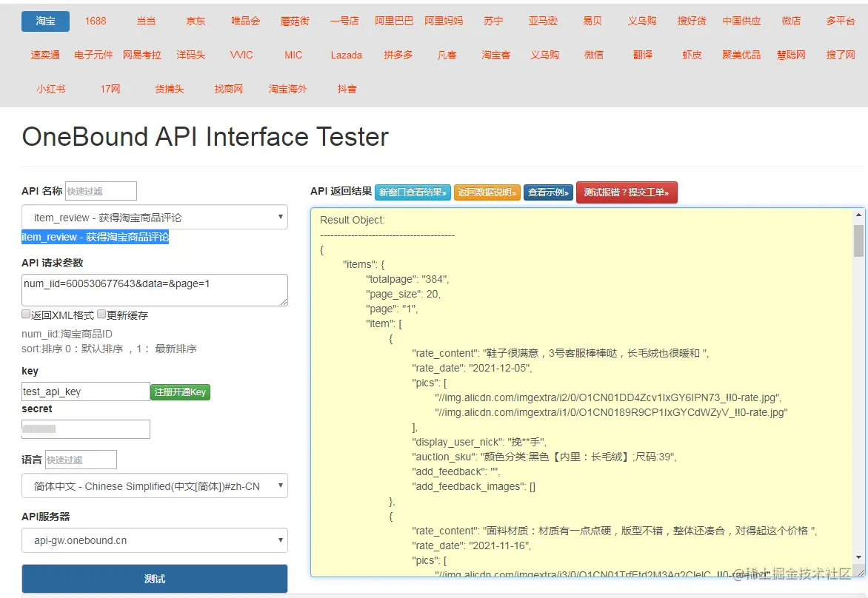Switch to the 虾皮 tab
The image size is (868, 598).
click(692, 55)
